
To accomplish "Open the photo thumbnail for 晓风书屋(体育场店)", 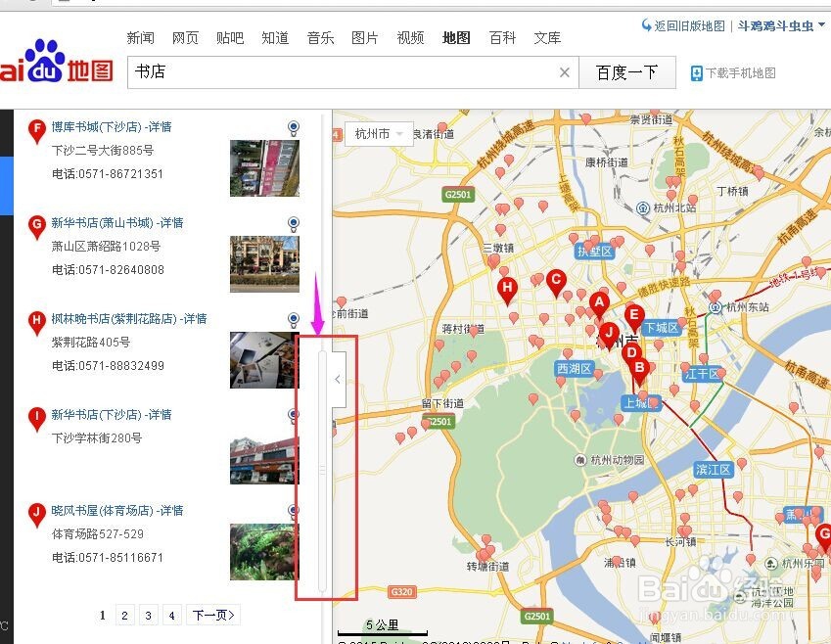I will click(x=264, y=552).
